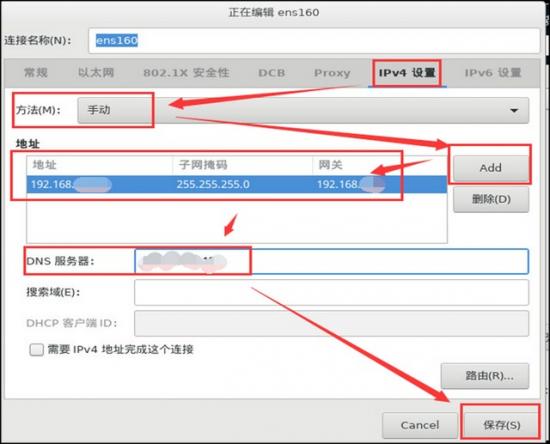The image size is (550, 444).
Task: Switch to the 常规 tab
Action: tap(35, 73)
